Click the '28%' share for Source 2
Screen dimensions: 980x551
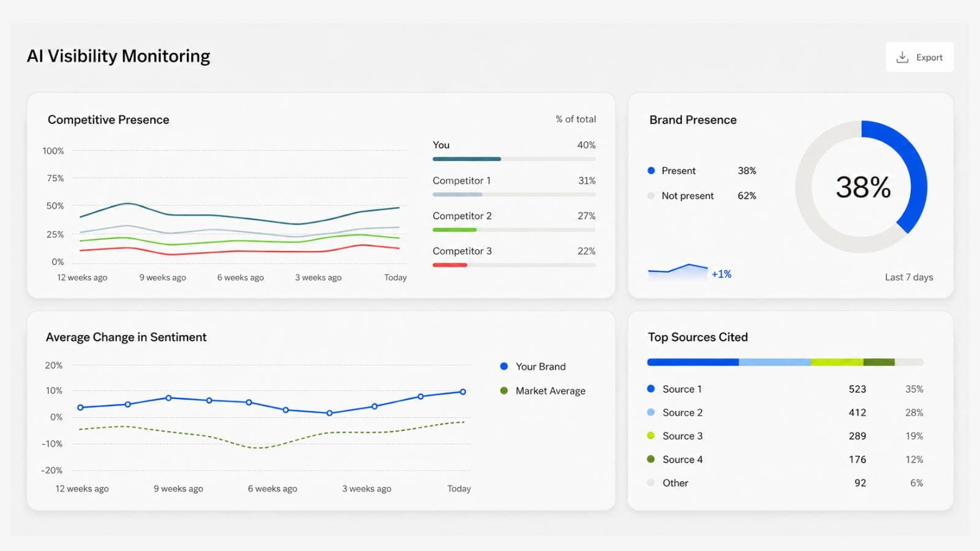(x=914, y=413)
